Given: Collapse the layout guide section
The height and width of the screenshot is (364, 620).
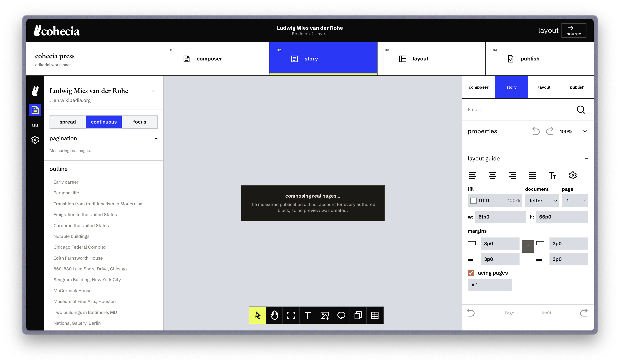Looking at the screenshot, I should pos(586,158).
